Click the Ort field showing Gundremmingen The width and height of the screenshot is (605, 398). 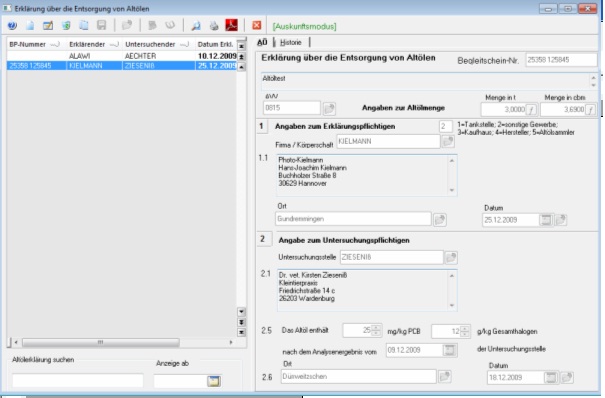[353, 219]
